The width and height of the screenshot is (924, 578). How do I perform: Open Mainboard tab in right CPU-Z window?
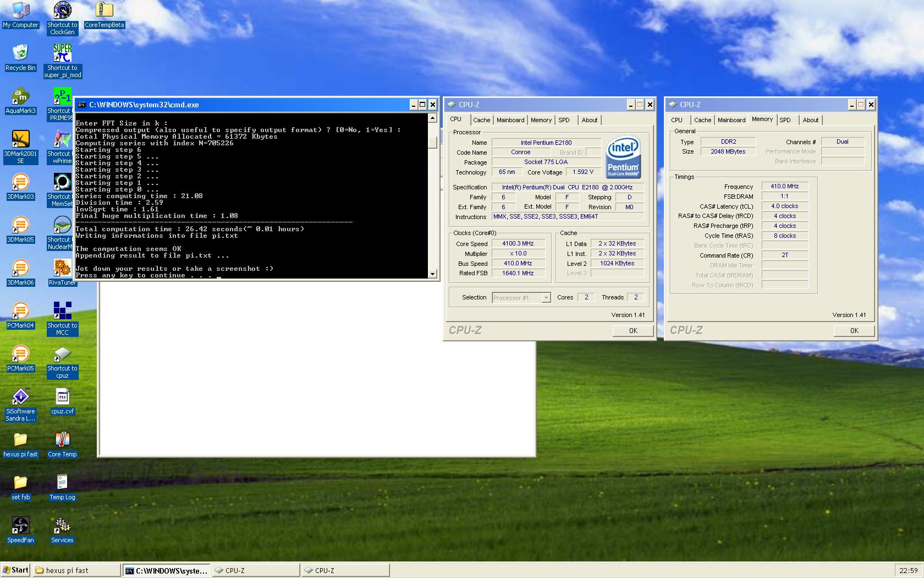[x=732, y=120]
